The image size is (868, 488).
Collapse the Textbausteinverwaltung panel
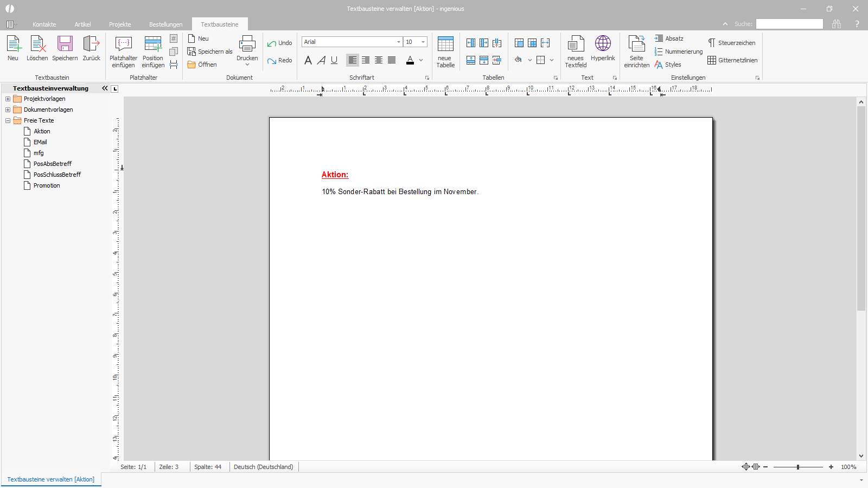tap(105, 88)
